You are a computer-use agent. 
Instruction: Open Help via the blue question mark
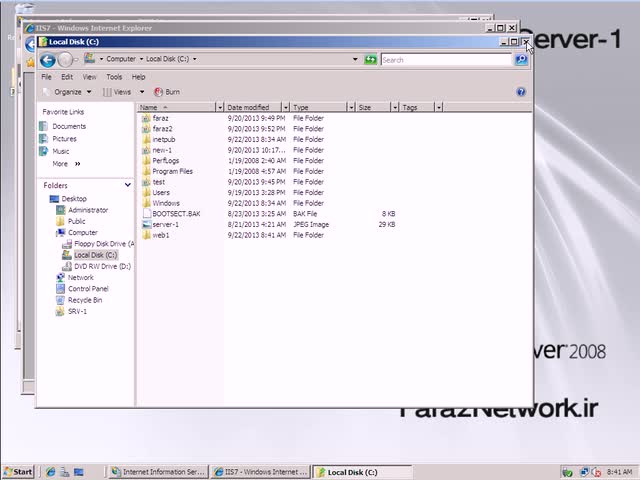point(521,92)
